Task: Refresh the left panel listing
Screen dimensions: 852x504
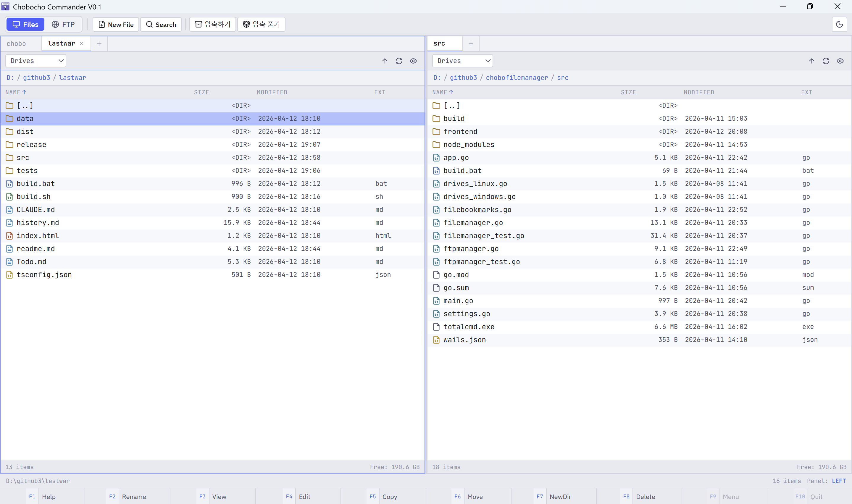Action: [399, 61]
